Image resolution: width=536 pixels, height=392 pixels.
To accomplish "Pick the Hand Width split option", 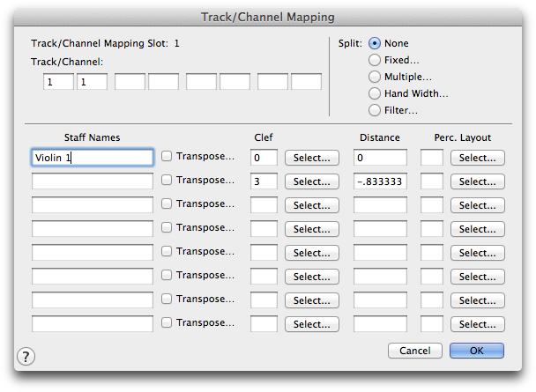I will tap(375, 93).
